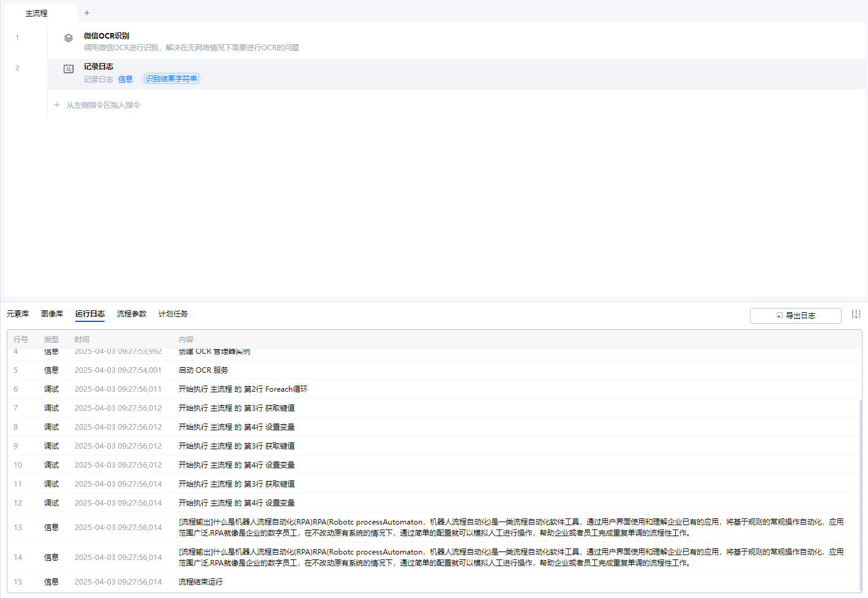Open the 元素库 tab
The height and width of the screenshot is (598, 868).
[x=18, y=314]
